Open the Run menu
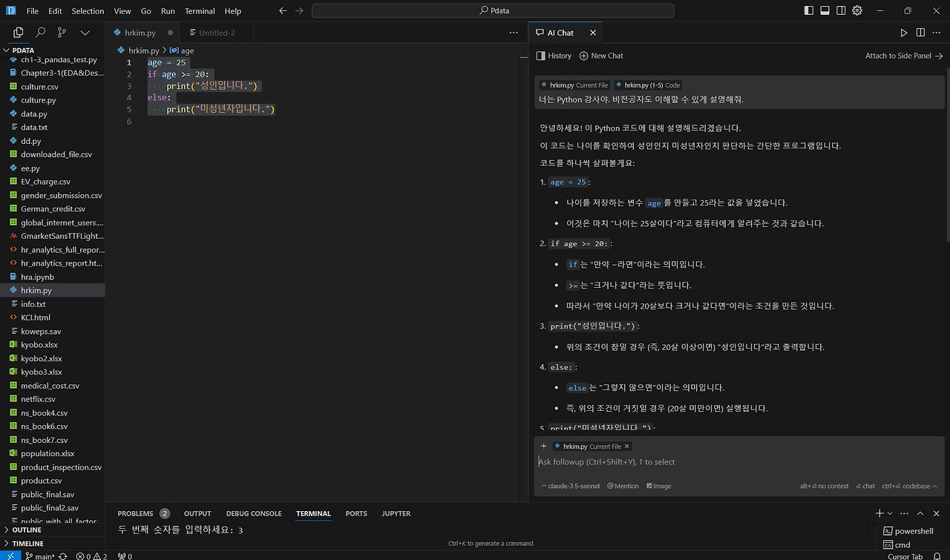 point(168,11)
